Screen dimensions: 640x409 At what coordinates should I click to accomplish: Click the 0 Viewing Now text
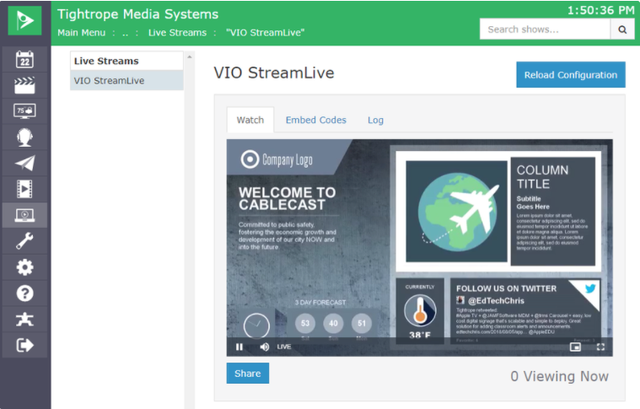click(x=559, y=376)
